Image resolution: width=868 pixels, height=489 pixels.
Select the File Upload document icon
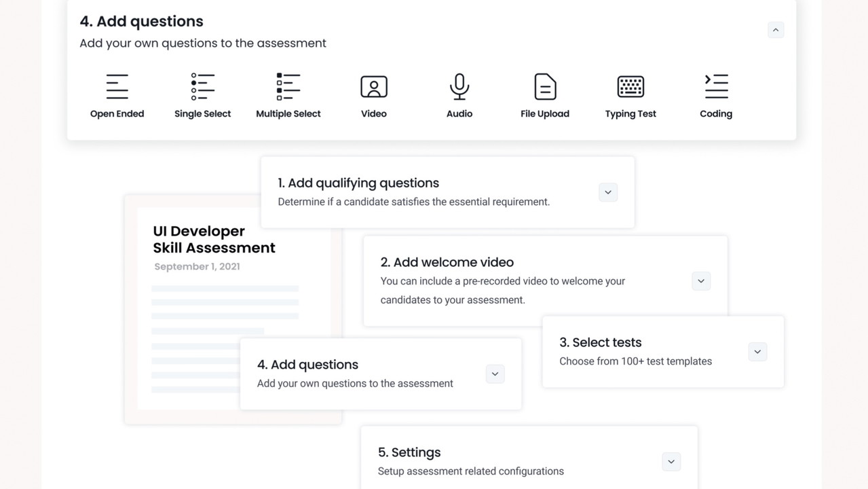click(x=544, y=87)
